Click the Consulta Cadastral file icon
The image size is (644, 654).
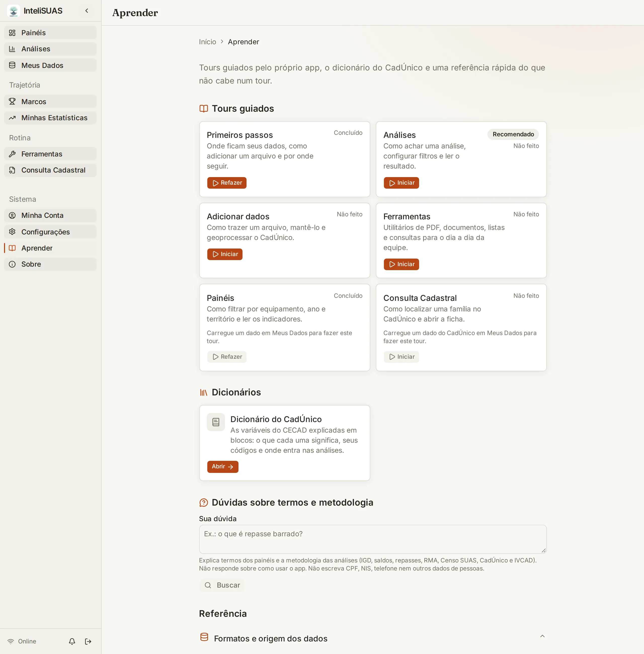pyautogui.click(x=12, y=170)
